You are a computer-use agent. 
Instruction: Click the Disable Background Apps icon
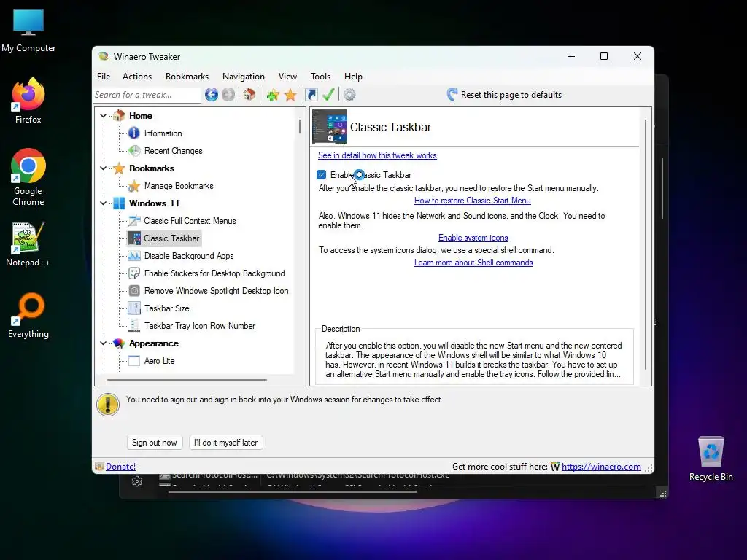pos(134,256)
